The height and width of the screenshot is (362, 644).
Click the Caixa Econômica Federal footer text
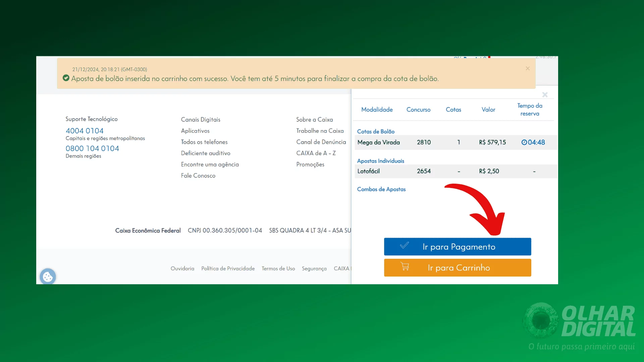coord(148,231)
